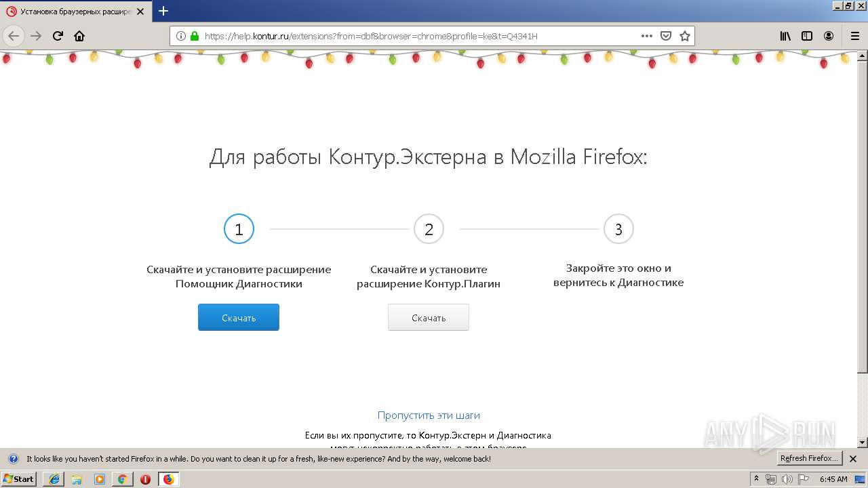Click step 3 circle indicator
Viewport: 868px width, 488px height.
618,229
